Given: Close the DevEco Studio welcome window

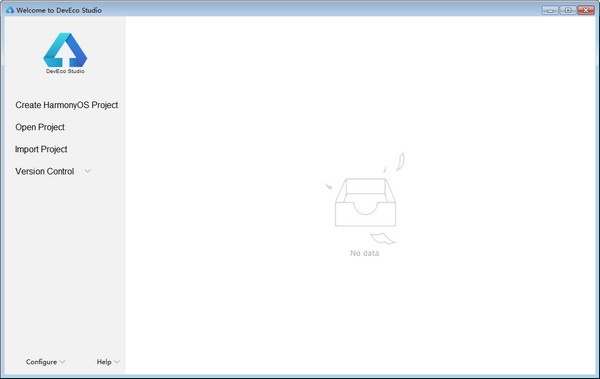Looking at the screenshot, I should pyautogui.click(x=586, y=10).
